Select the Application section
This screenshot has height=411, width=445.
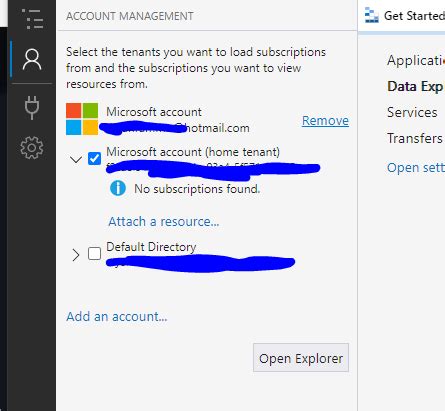(x=416, y=60)
